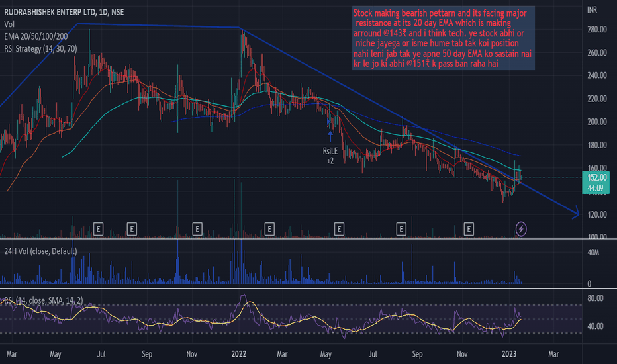Click the 2023 label on the time axis
The height and width of the screenshot is (364, 617).
pyautogui.click(x=509, y=354)
